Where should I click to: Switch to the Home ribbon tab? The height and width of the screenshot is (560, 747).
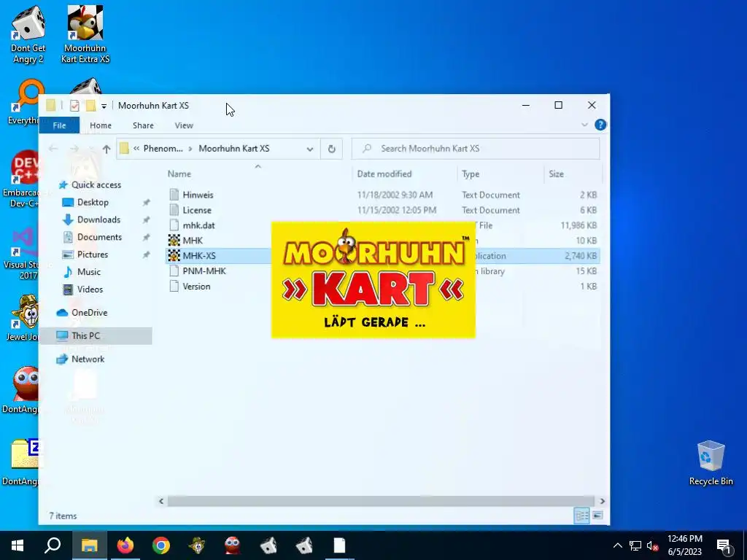[101, 125]
